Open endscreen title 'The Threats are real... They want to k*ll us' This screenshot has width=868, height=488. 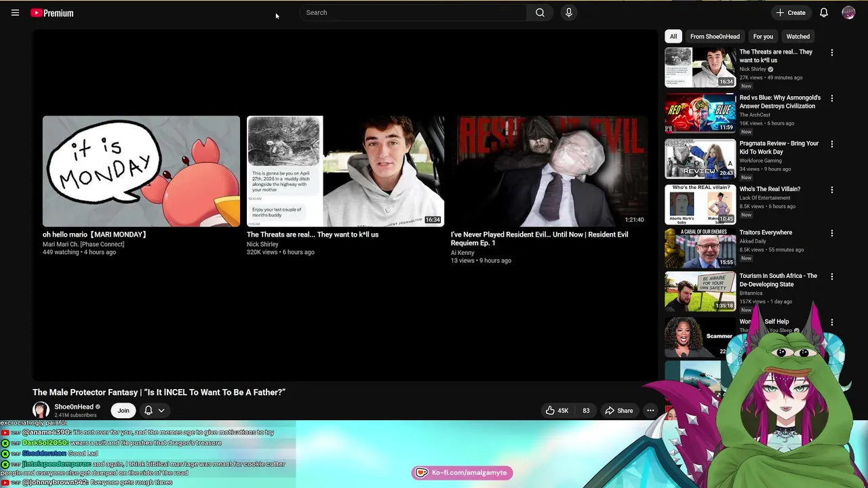[313, 235]
